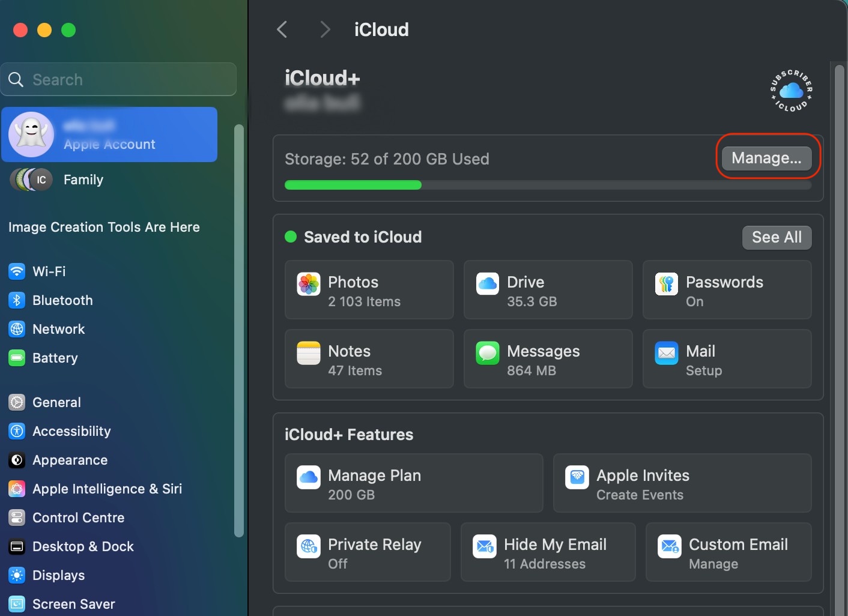Click Passwords showing On status
The height and width of the screenshot is (616, 848).
point(726,290)
